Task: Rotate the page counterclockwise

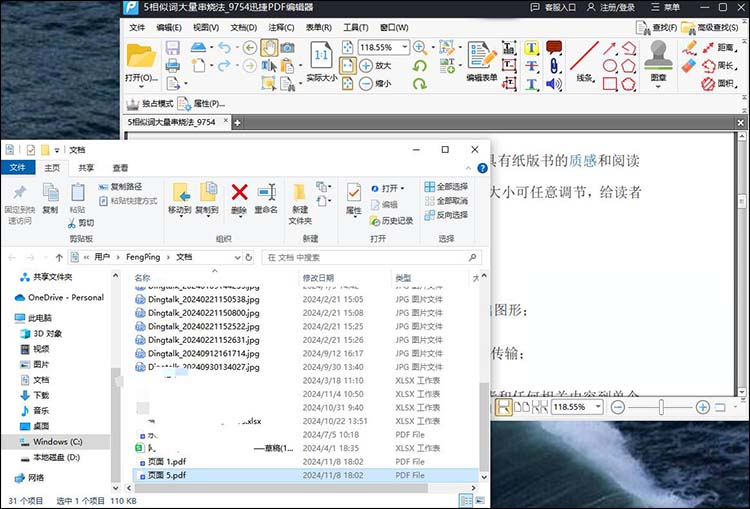Action: pos(419,66)
